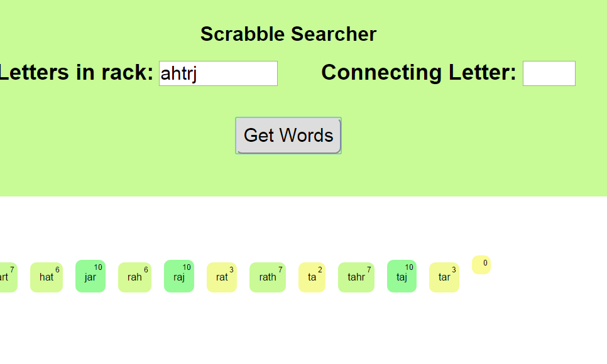The image size is (607, 364).
Task: Select the 'hat' word tile
Action: (46, 277)
